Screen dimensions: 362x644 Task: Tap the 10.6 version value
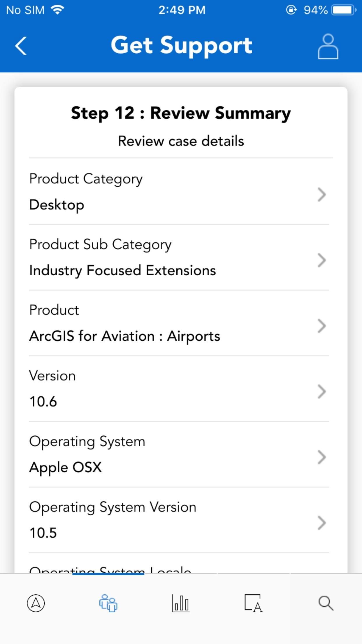tap(43, 402)
